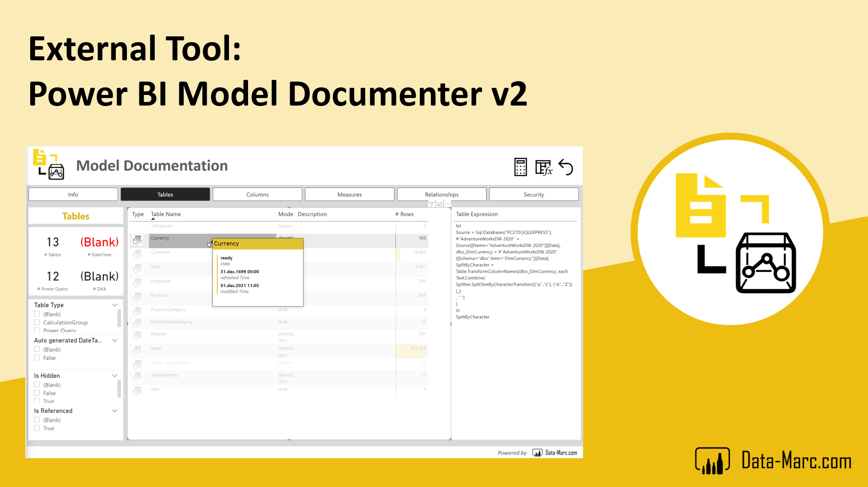Image resolution: width=868 pixels, height=487 pixels.
Task: Open focus mode icon on table visual
Action: (439, 204)
